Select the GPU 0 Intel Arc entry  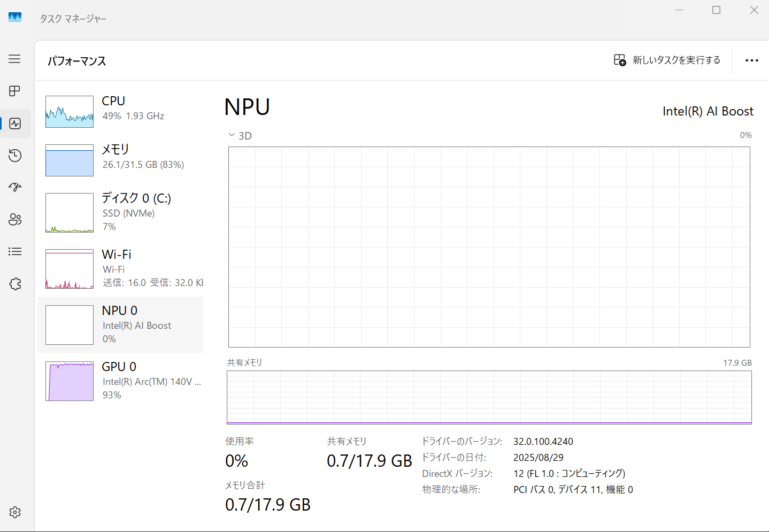(120, 381)
